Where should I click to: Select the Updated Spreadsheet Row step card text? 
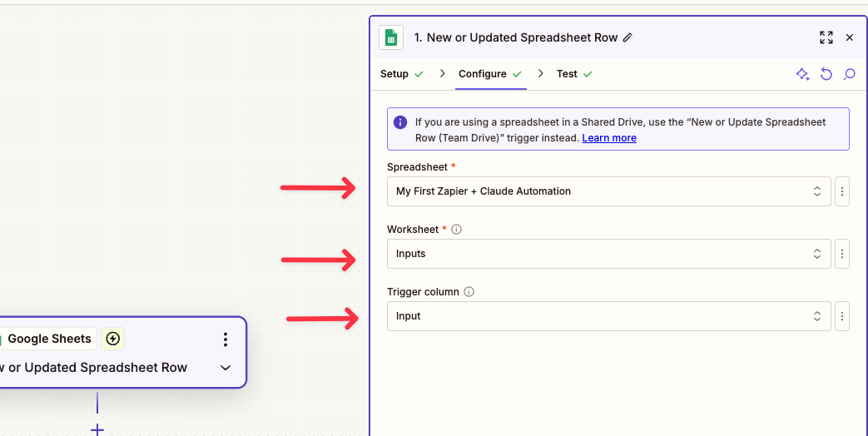(x=93, y=368)
